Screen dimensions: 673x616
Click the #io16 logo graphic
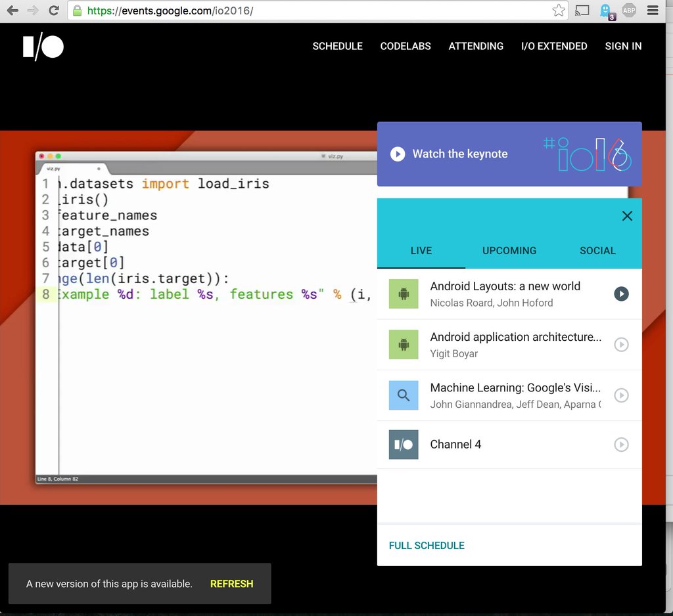pos(587,154)
